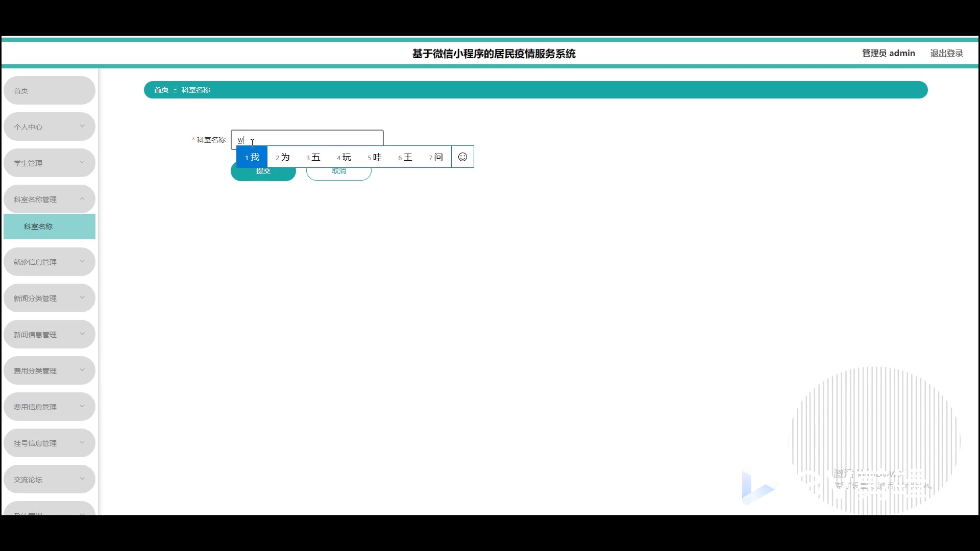Expand the 新闻信息管理 chevron

(x=82, y=334)
